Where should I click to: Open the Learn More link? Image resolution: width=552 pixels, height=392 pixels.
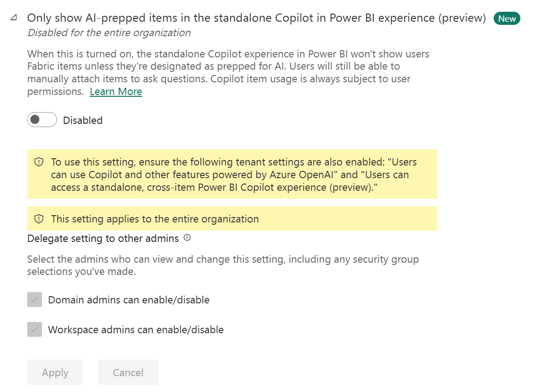coord(116,91)
